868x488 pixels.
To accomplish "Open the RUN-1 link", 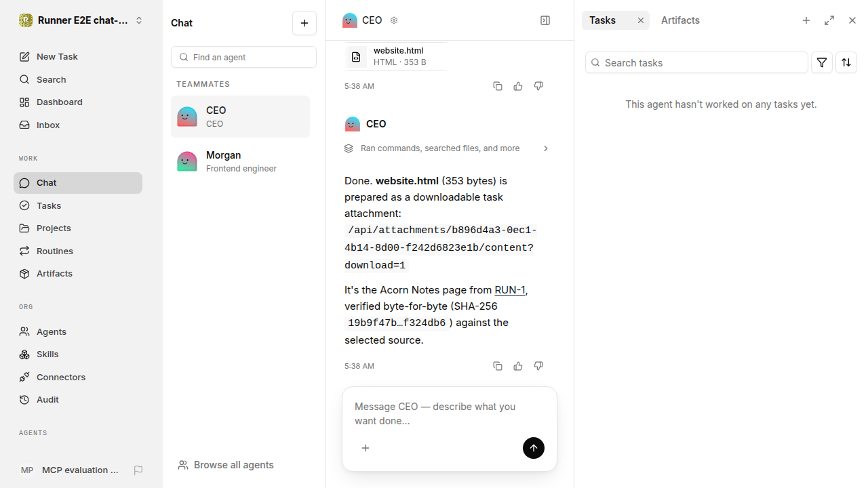I will coord(510,290).
